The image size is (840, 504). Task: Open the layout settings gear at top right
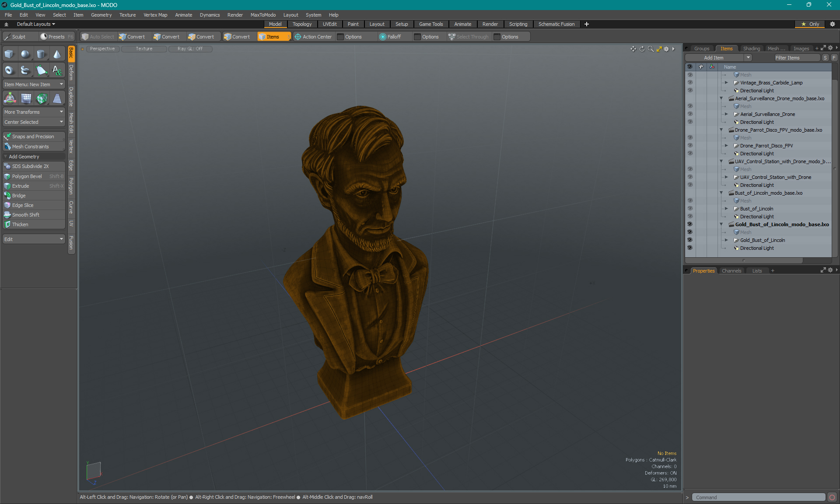(x=833, y=24)
